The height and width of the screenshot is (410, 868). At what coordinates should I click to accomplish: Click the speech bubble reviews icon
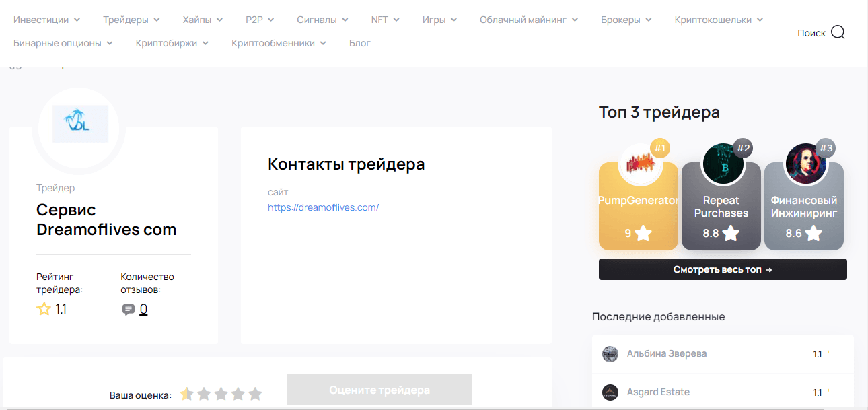tap(128, 309)
